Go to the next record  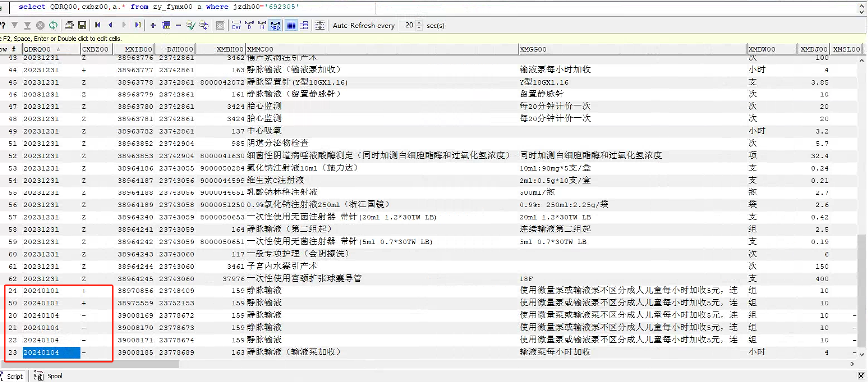124,25
